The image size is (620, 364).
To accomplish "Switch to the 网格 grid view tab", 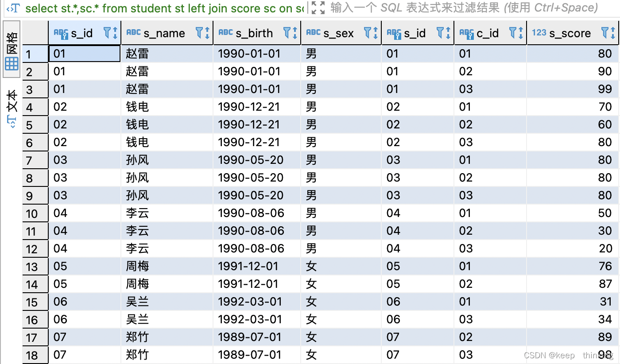I will coord(12,49).
